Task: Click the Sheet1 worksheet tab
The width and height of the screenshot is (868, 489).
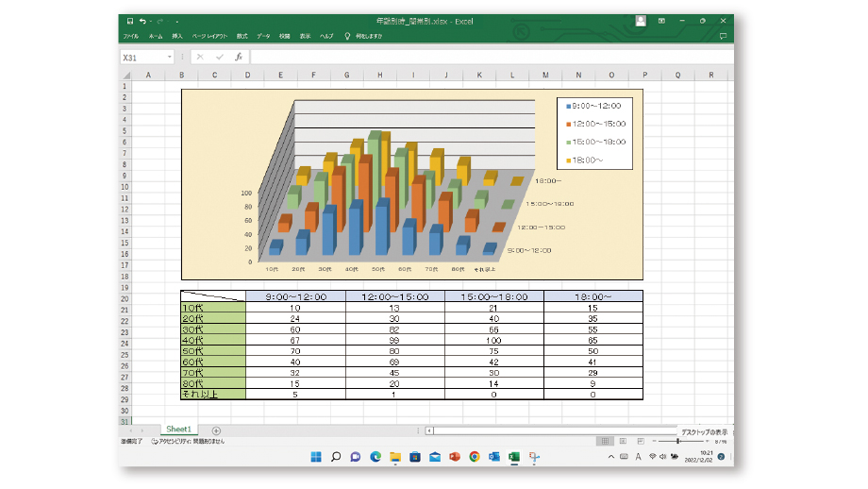Action: 178,430
